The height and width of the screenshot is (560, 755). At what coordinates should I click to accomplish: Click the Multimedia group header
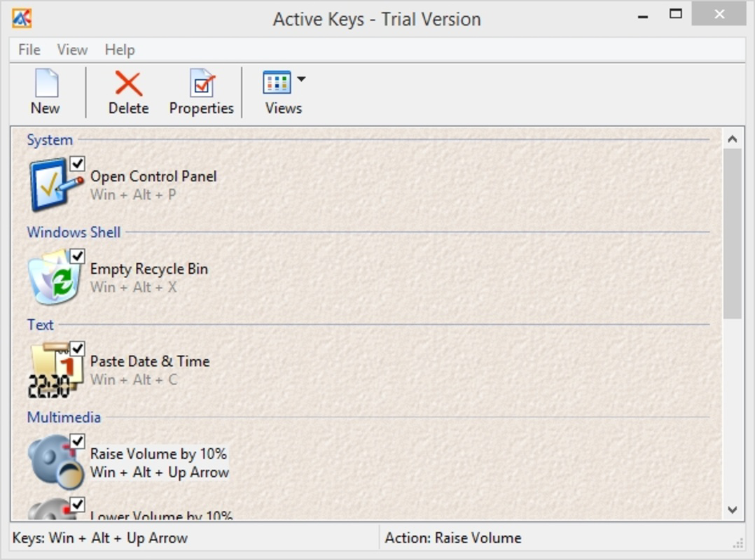(64, 417)
